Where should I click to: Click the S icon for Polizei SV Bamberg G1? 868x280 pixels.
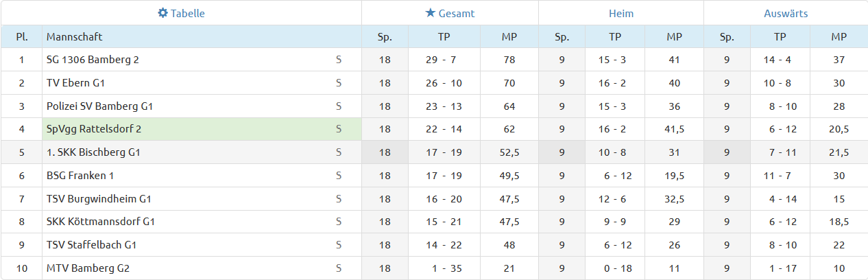click(338, 106)
